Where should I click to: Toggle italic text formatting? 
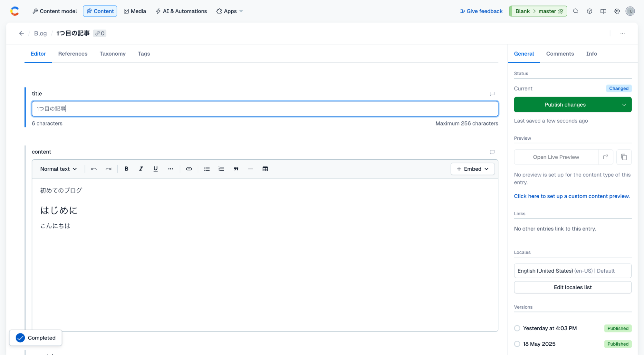pyautogui.click(x=141, y=169)
